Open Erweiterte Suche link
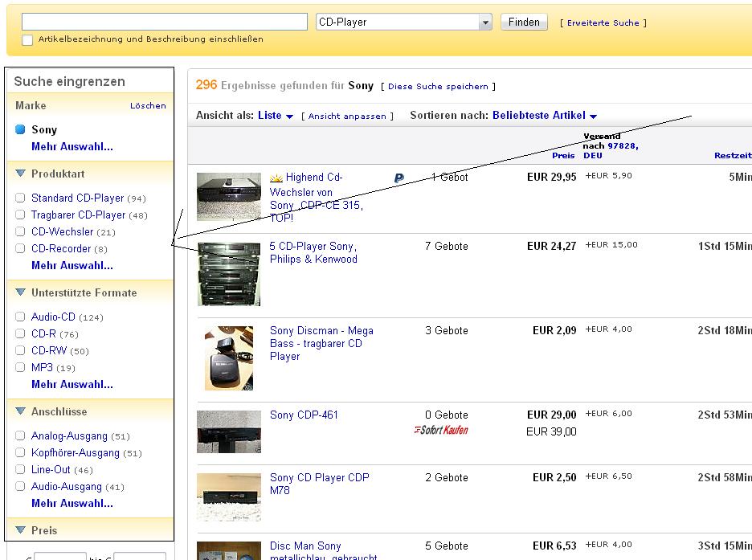The height and width of the screenshot is (560, 752). tap(603, 23)
